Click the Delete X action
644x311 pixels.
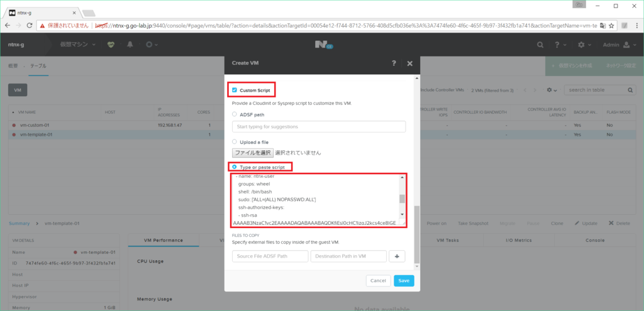tap(619, 223)
